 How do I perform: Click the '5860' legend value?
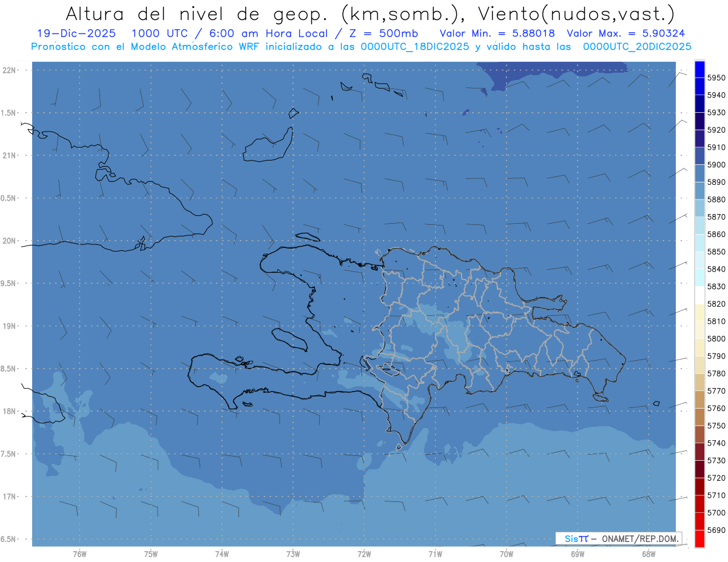click(716, 234)
